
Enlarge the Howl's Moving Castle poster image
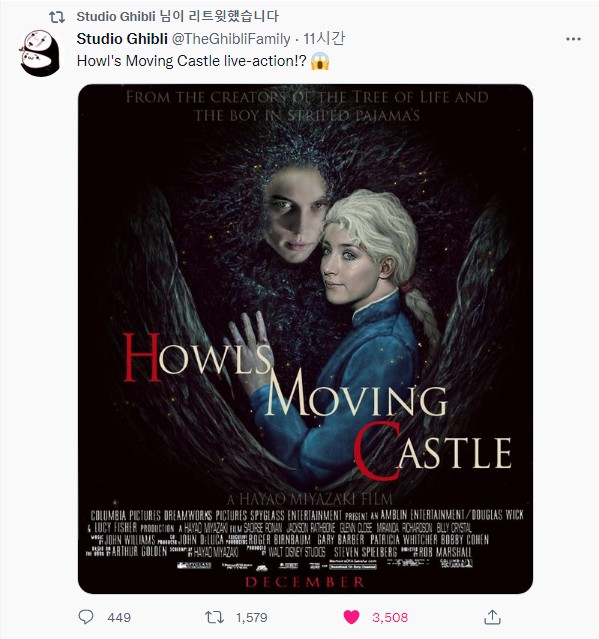tap(305, 339)
